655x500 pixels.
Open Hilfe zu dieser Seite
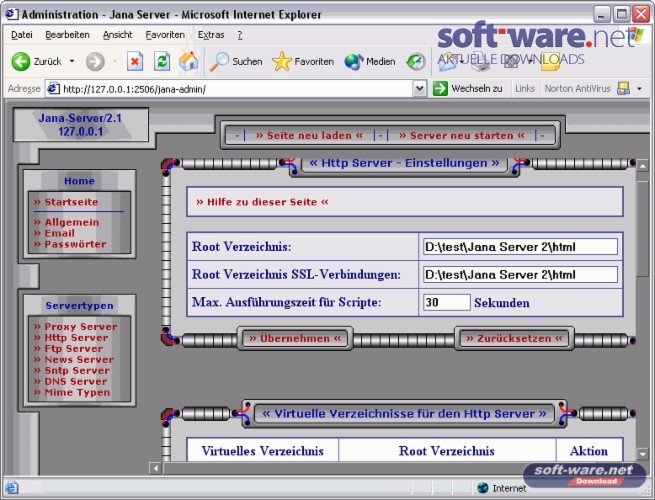262,202
